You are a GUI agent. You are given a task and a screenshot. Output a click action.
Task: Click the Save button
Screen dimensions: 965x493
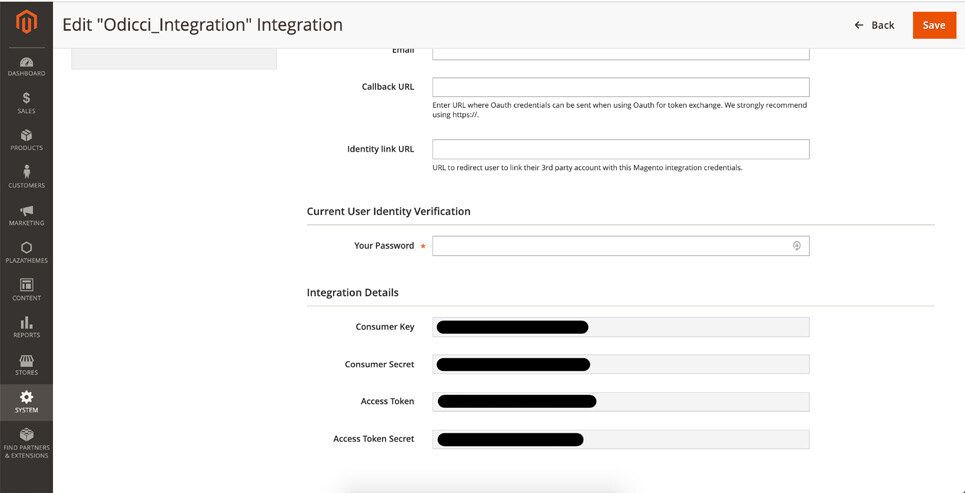[934, 25]
